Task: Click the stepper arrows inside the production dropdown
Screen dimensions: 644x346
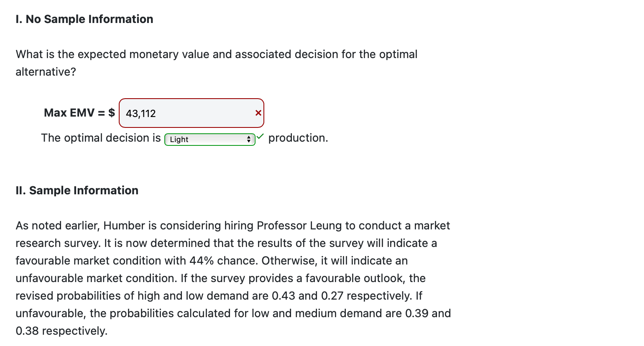Action: tap(249, 139)
